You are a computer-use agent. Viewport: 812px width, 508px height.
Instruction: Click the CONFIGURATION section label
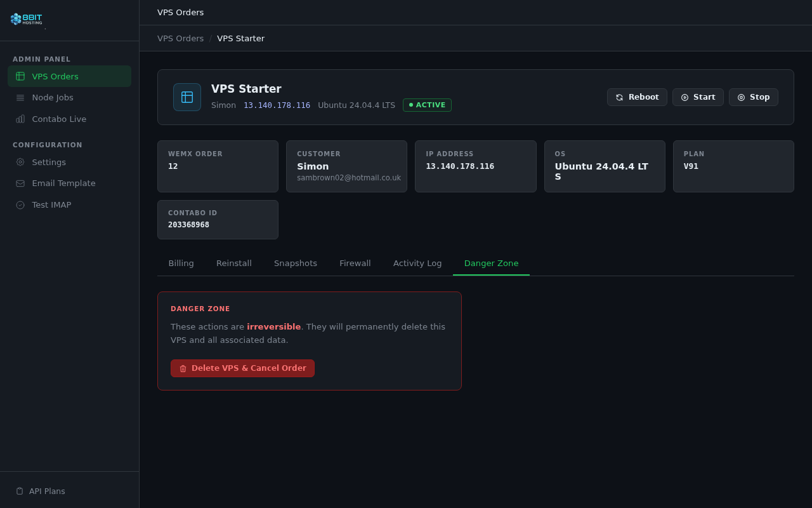(48, 145)
